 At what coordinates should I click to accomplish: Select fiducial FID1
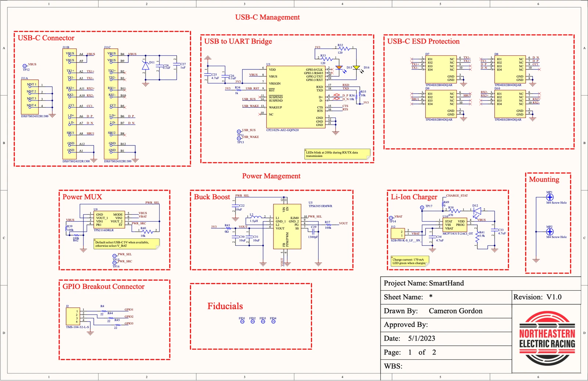coord(242,321)
